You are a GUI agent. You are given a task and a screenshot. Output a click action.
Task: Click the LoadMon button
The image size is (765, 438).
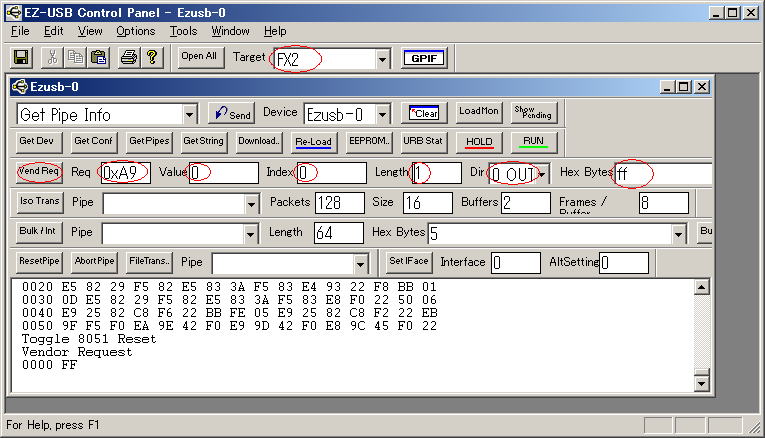[479, 113]
